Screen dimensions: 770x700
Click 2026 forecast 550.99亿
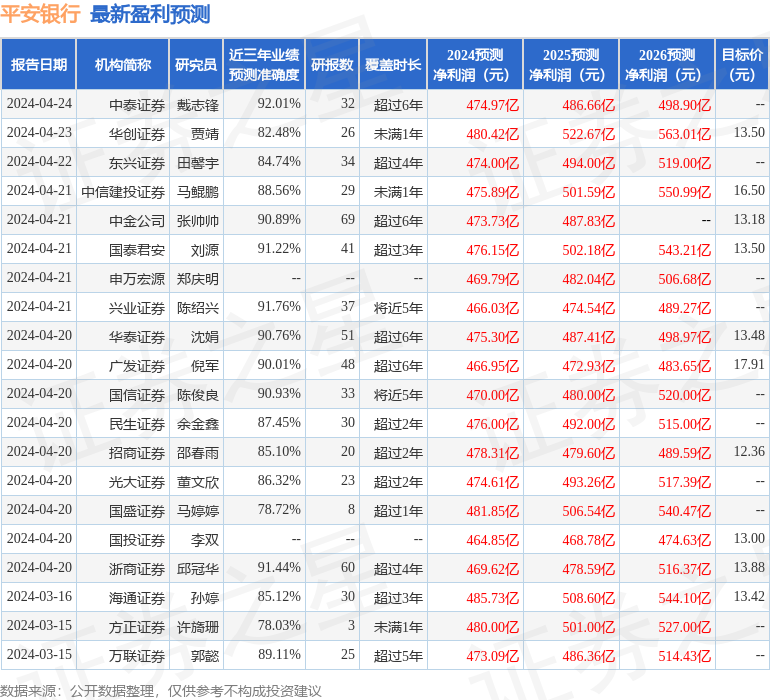tap(685, 192)
